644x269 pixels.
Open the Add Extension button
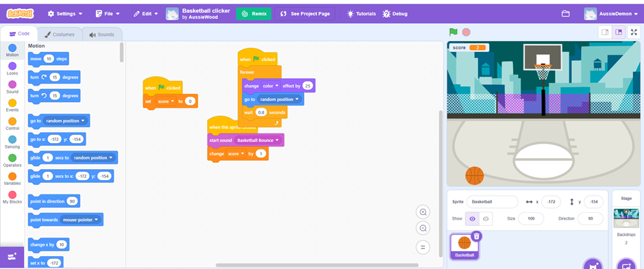(12, 257)
